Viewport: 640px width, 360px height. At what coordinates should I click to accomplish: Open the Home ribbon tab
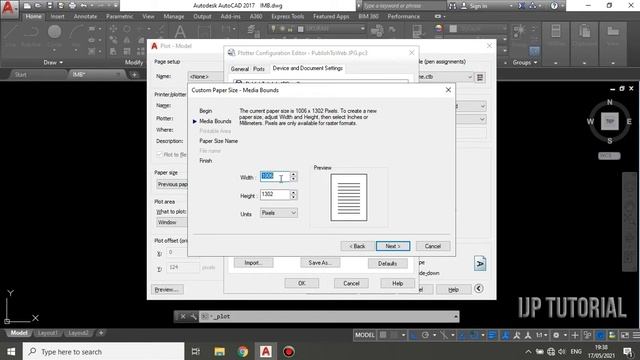(x=33, y=16)
